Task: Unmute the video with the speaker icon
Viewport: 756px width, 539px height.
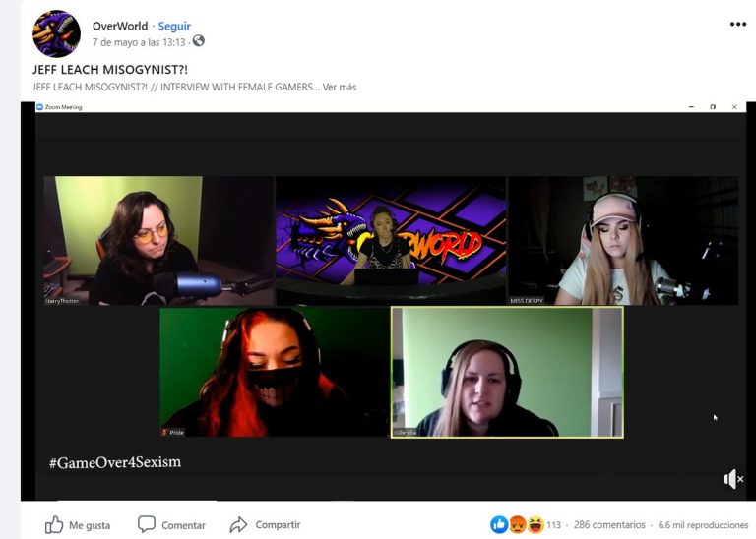Action: 732,479
